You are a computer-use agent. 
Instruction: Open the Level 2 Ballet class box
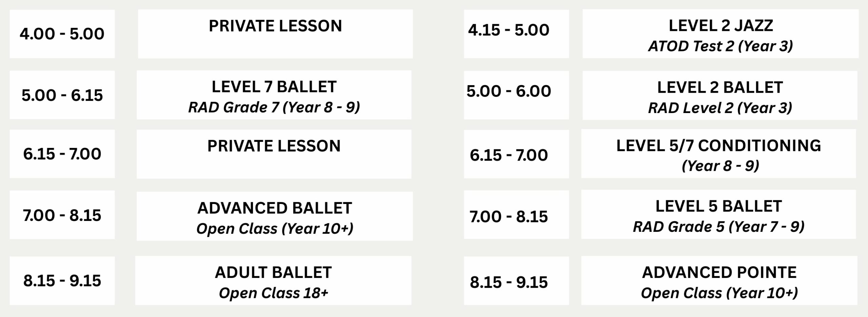point(720,95)
